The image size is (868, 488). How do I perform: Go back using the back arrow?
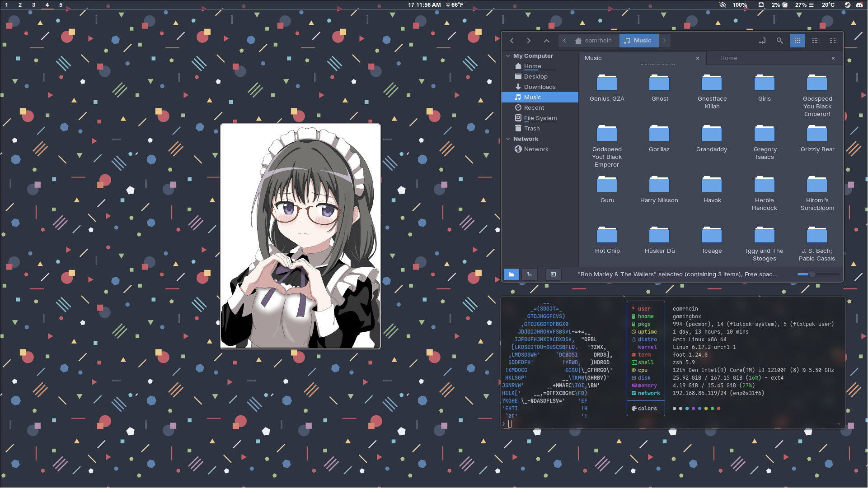512,41
